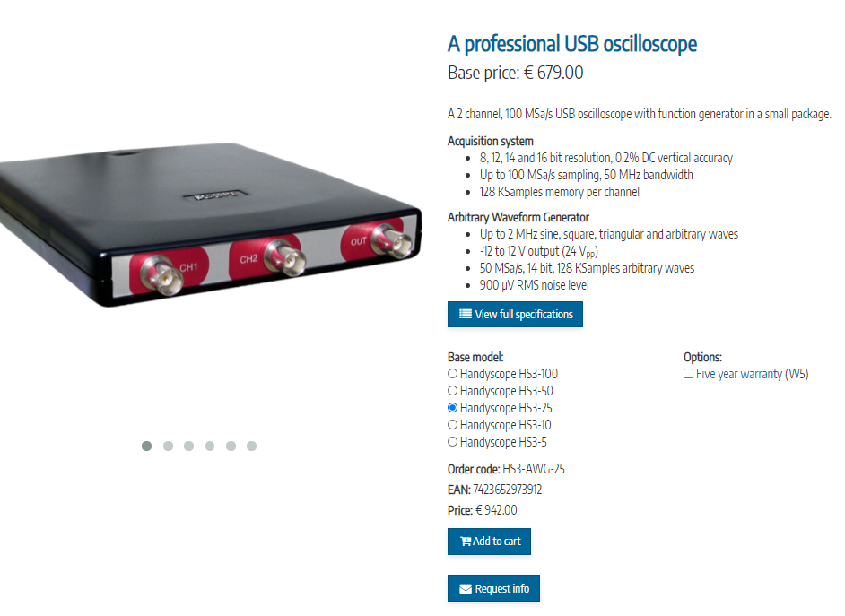845x616 pixels.
Task: Choose the Handyscope HS3-25 radio button
Action: (453, 408)
